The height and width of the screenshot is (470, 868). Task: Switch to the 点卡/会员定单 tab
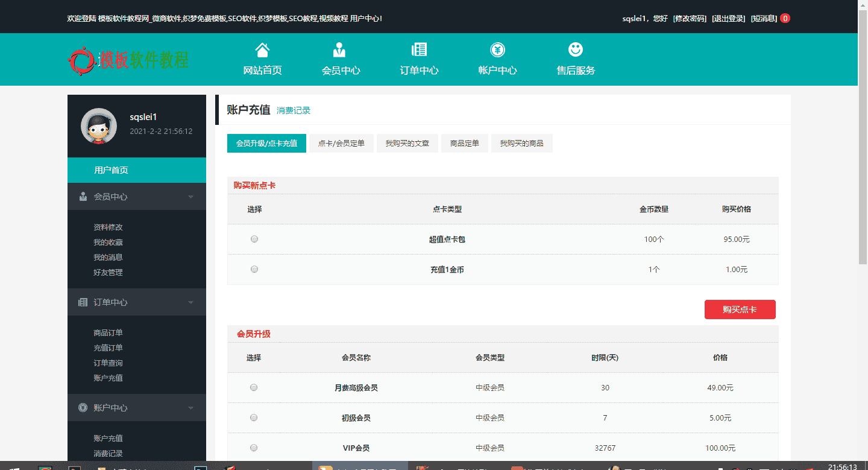click(341, 143)
